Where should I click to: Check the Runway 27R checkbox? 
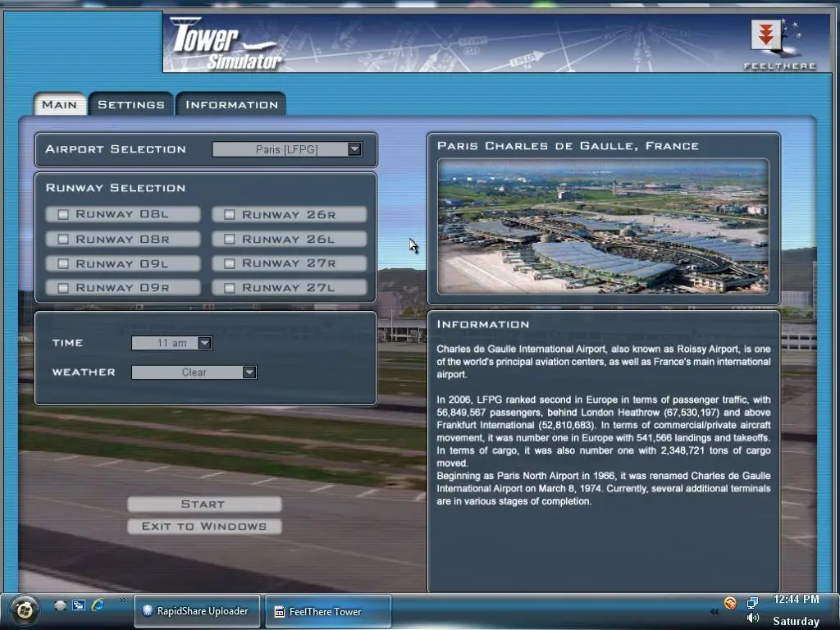click(230, 263)
